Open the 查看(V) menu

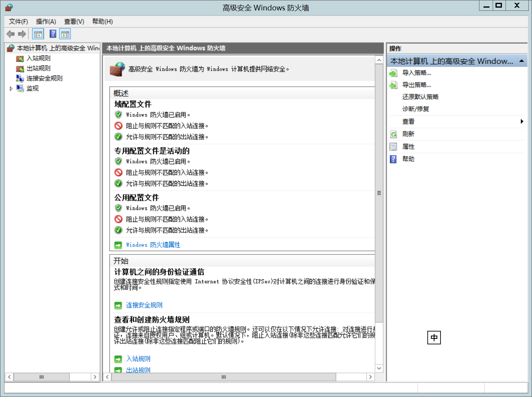(x=74, y=21)
